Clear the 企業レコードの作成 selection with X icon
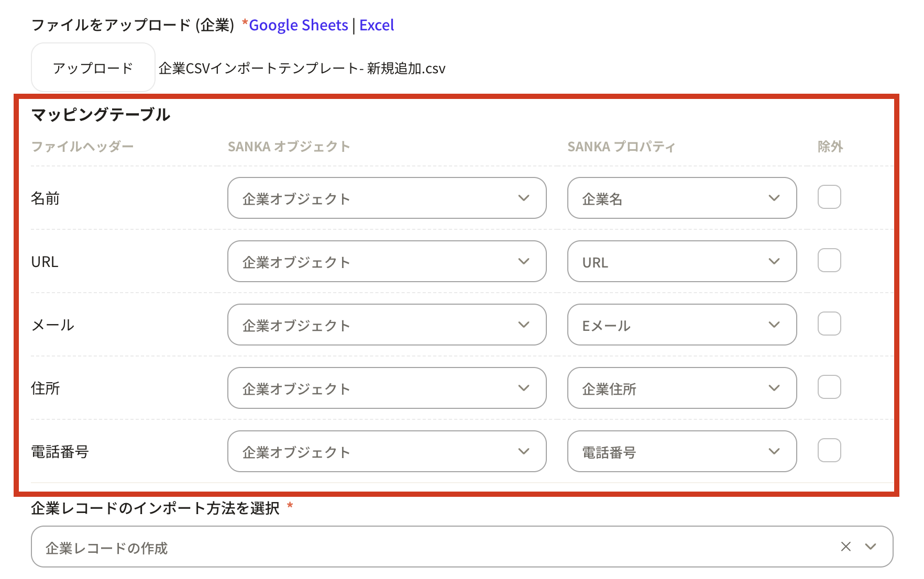 click(845, 547)
